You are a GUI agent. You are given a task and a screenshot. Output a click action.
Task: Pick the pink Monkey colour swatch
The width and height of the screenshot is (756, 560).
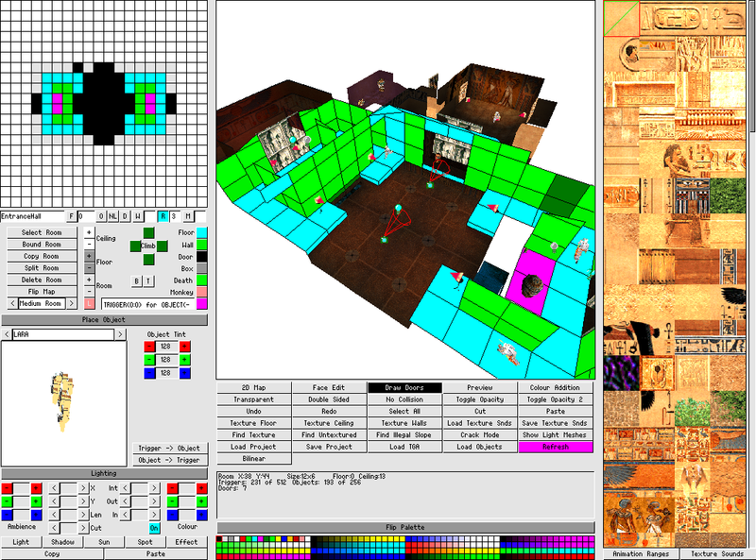pyautogui.click(x=201, y=292)
